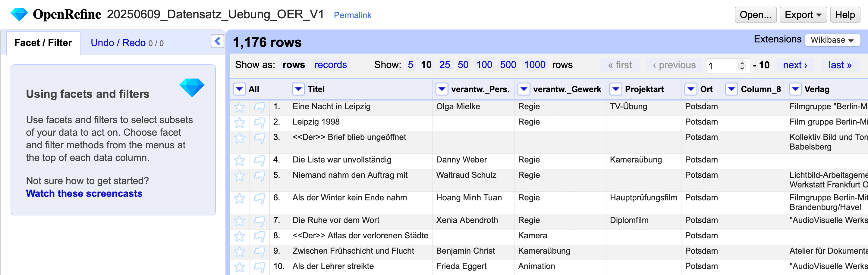Screen dimensions: 868x275
Task: Show data as records
Action: (x=331, y=65)
